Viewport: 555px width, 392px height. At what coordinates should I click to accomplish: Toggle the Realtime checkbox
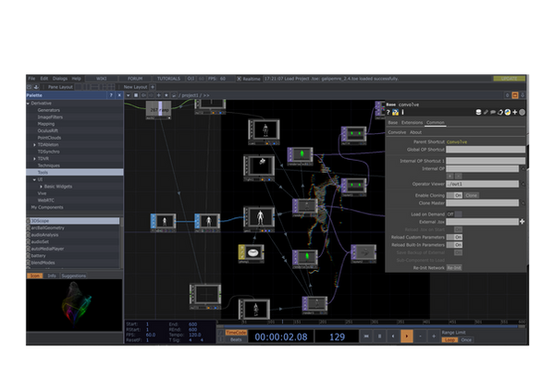(x=239, y=79)
